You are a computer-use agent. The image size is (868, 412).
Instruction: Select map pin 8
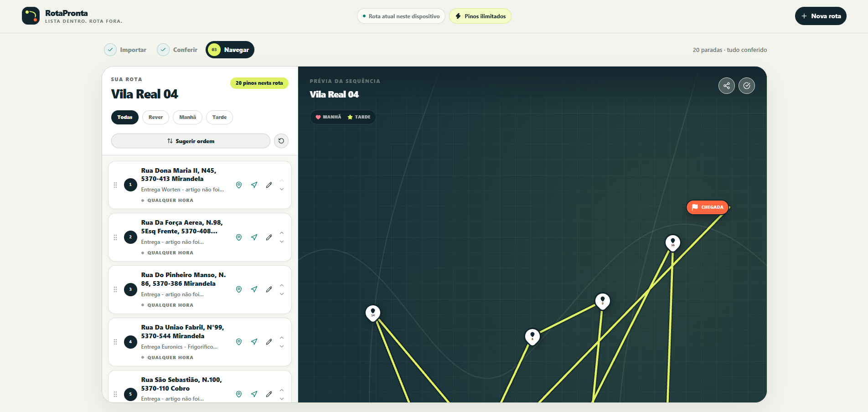tap(532, 336)
